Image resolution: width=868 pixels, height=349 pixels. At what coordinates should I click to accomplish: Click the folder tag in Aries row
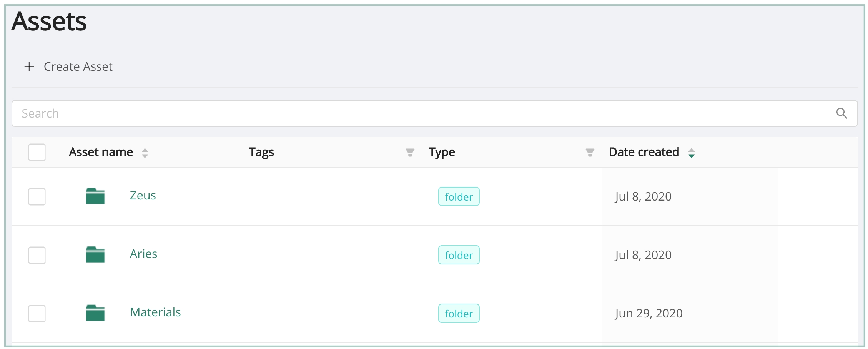pyautogui.click(x=459, y=255)
